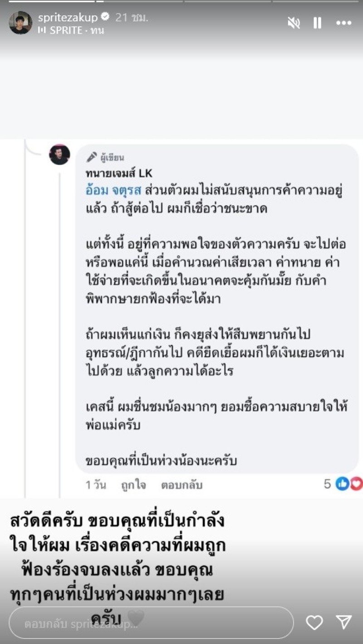Click the blue thumbs-up reaction icon

[342, 485]
